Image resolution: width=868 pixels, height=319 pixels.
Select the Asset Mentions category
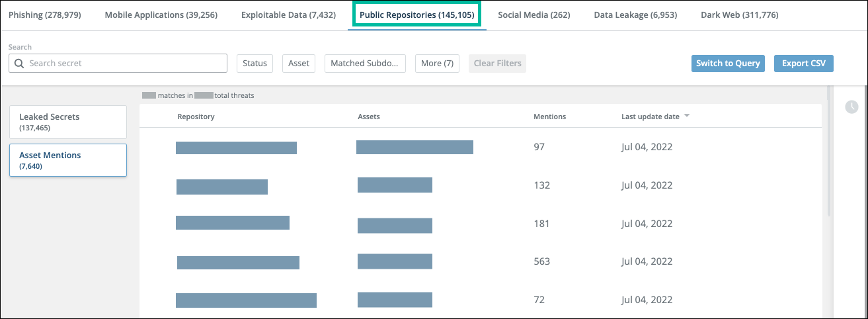tap(68, 160)
